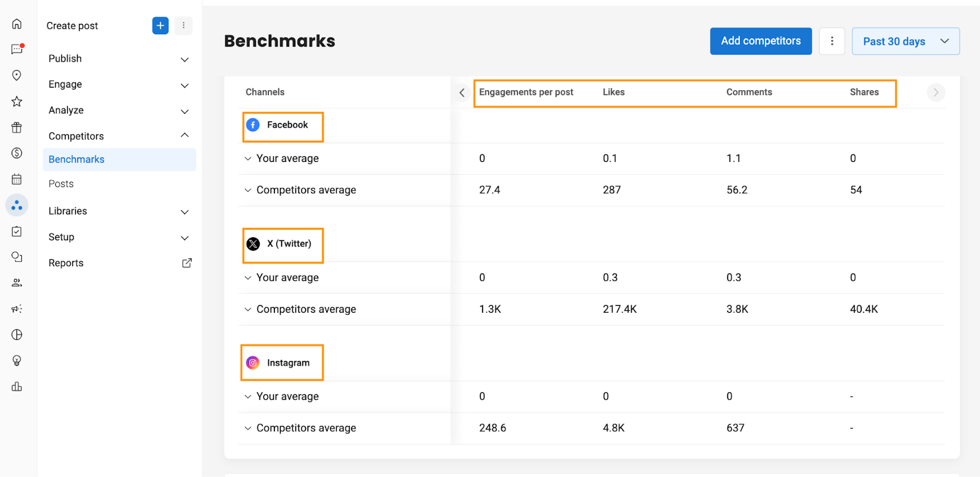Click the 40.4K shares value
The width and height of the screenshot is (980, 477).
(x=864, y=310)
